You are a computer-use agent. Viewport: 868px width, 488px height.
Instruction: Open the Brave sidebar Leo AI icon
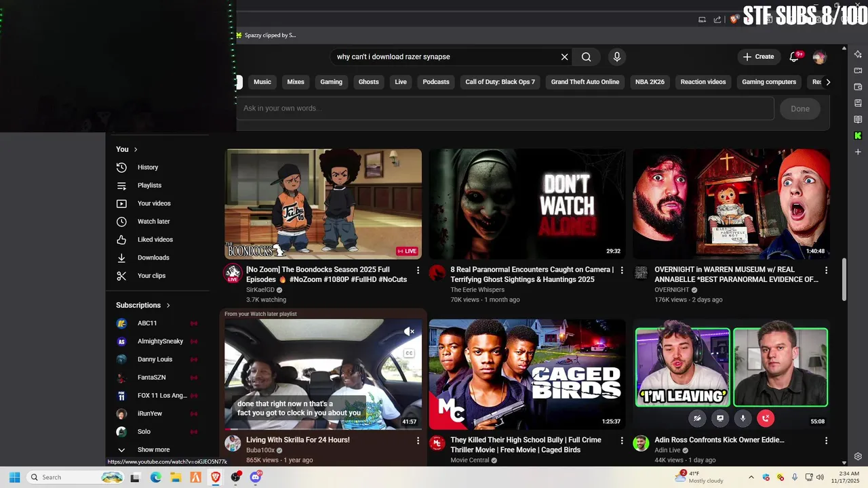point(858,54)
